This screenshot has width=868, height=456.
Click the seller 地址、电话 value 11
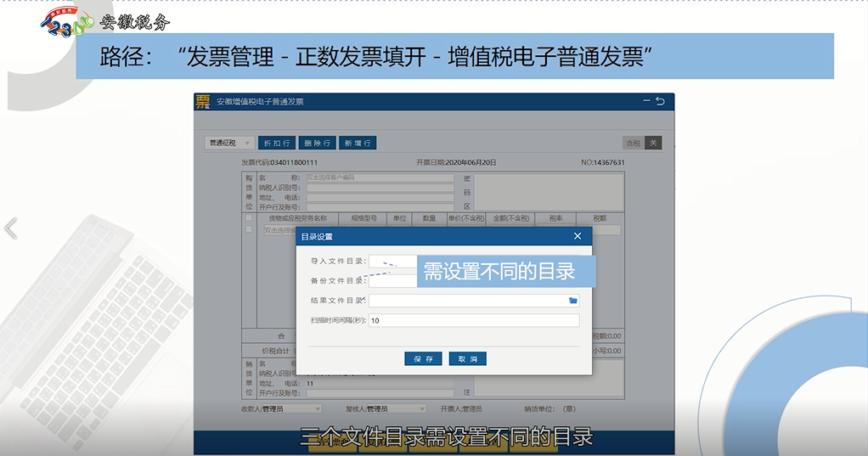tap(310, 383)
